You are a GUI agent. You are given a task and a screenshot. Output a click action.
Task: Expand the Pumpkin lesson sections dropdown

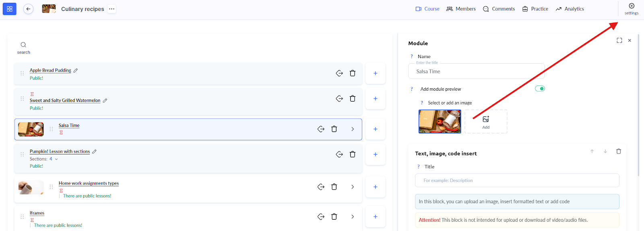click(x=56, y=159)
